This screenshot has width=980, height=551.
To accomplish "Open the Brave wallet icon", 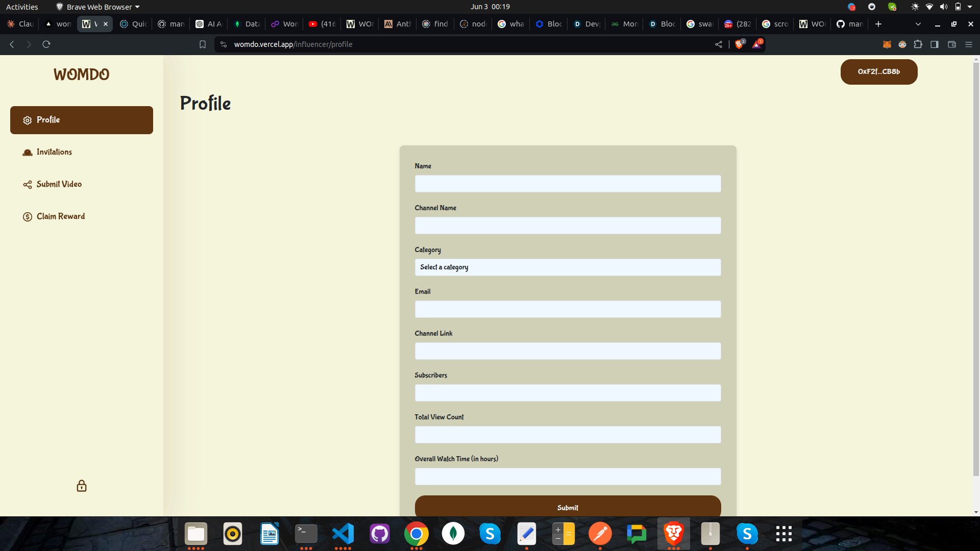I will click(x=952, y=44).
